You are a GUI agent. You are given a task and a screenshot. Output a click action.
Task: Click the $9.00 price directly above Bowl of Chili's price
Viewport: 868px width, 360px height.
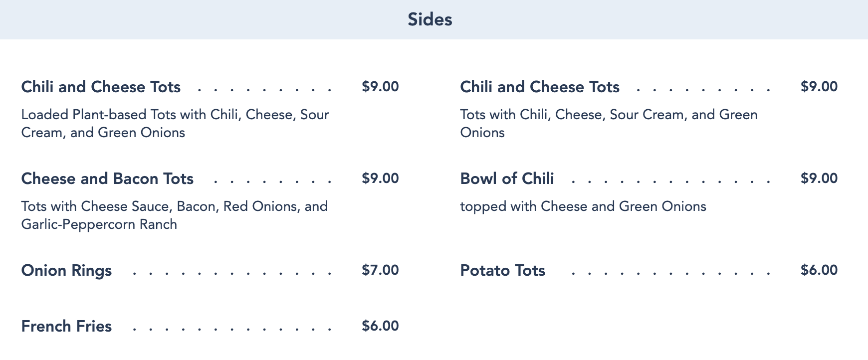(819, 87)
